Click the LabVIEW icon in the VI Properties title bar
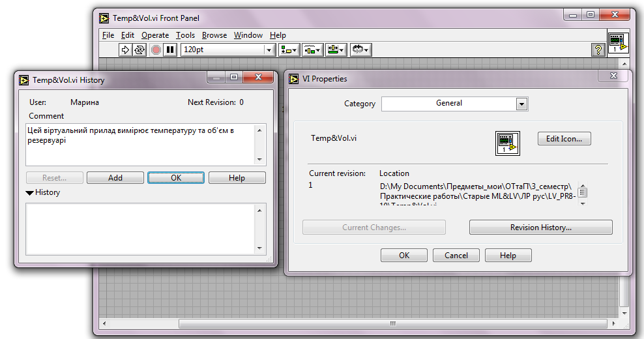Viewport: 644px width, 339px height. click(x=294, y=78)
